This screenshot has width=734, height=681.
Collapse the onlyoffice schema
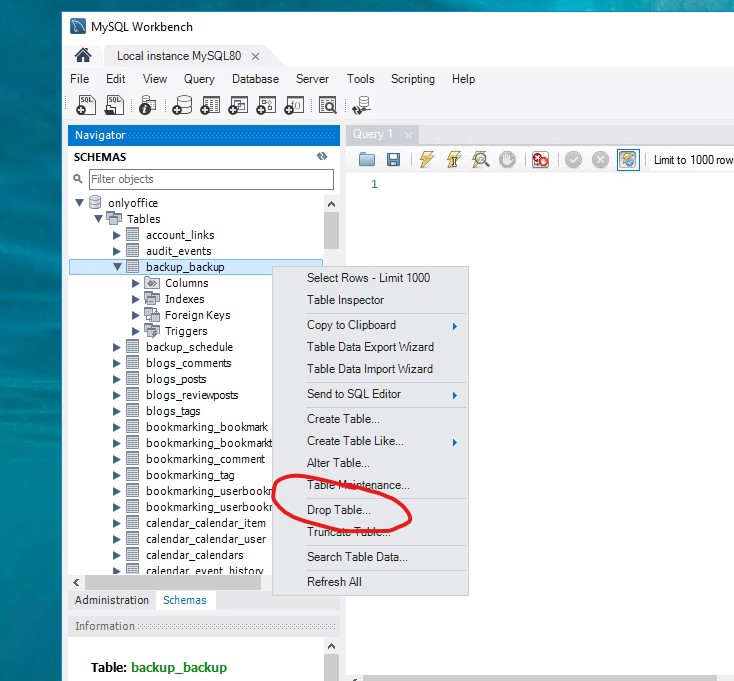[x=80, y=203]
